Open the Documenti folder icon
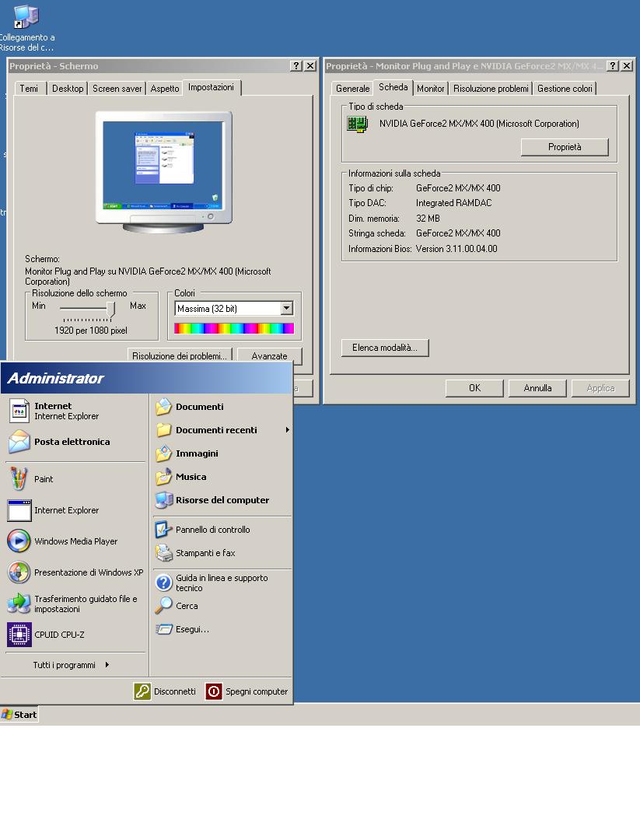Screen dimensions: 640x840 point(163,407)
